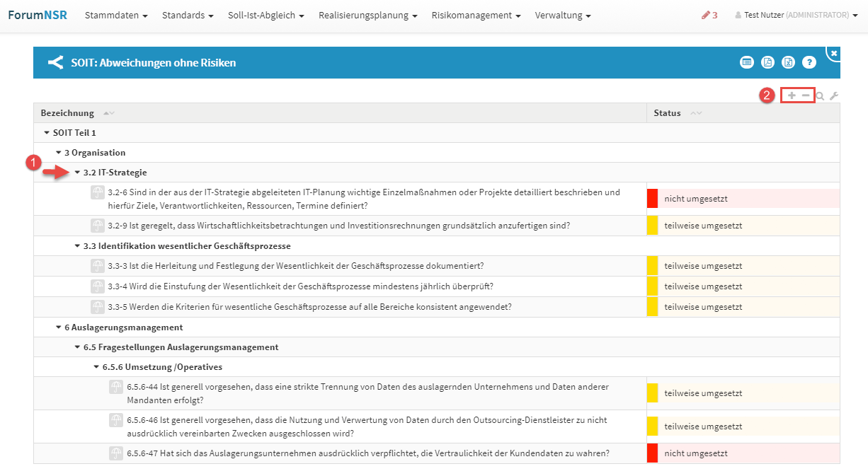Click the pencil icon with count 3
The height and width of the screenshot is (476, 868).
pyautogui.click(x=709, y=15)
